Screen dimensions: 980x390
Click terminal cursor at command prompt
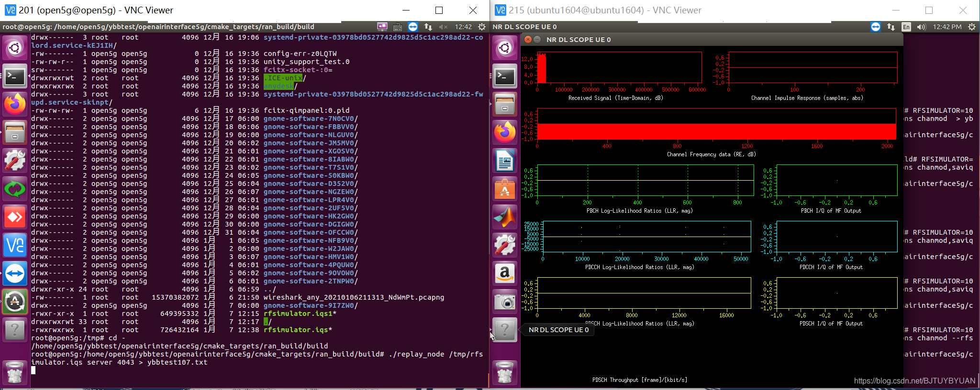[33, 370]
